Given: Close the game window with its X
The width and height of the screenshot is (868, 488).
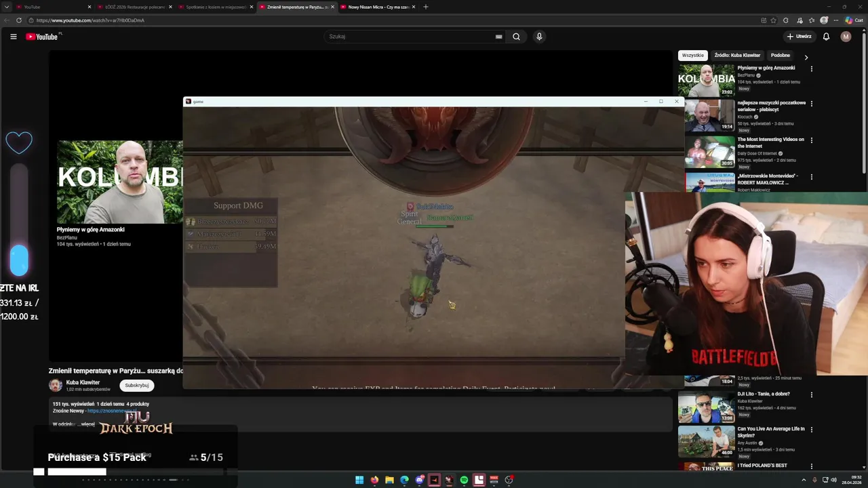Looking at the screenshot, I should click(676, 102).
